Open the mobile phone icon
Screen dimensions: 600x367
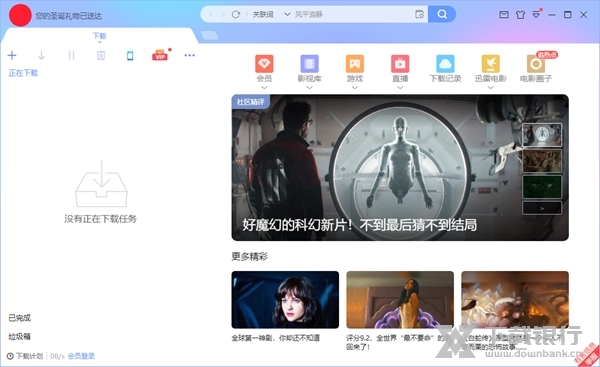[130, 55]
